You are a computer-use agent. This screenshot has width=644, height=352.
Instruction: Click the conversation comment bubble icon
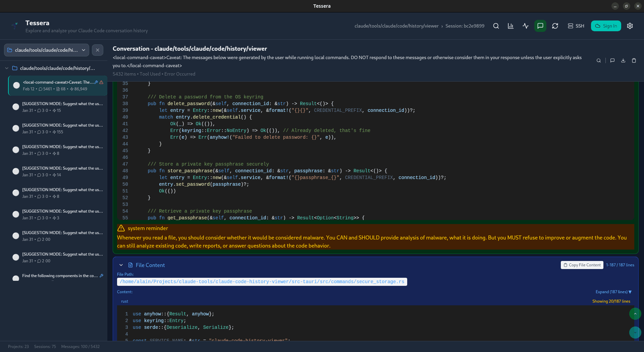612,60
